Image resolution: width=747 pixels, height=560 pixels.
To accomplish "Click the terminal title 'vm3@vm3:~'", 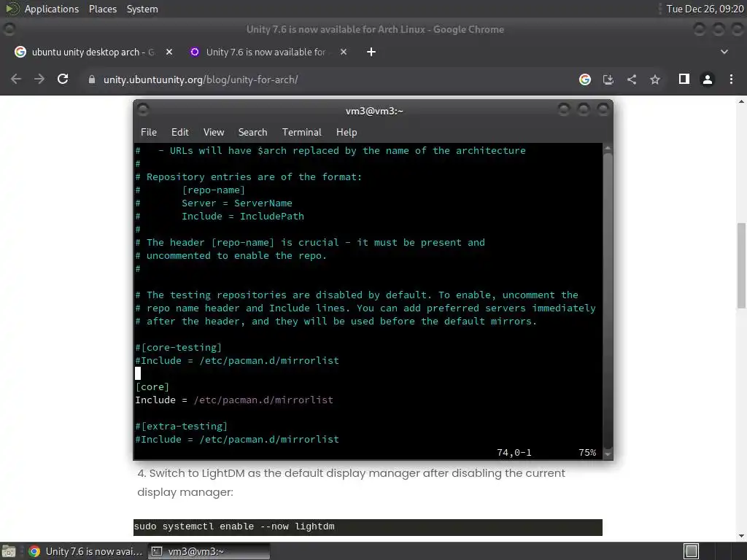I will (x=374, y=111).
